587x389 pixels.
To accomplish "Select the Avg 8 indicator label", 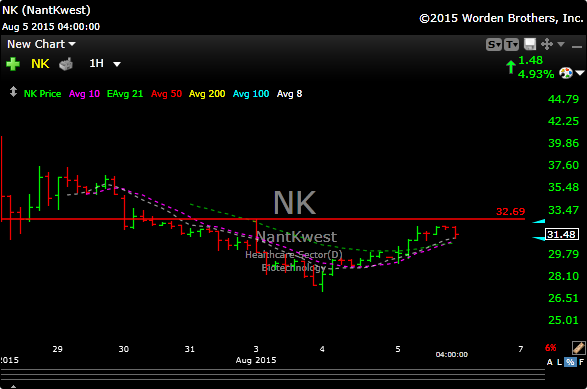I will tap(289, 94).
